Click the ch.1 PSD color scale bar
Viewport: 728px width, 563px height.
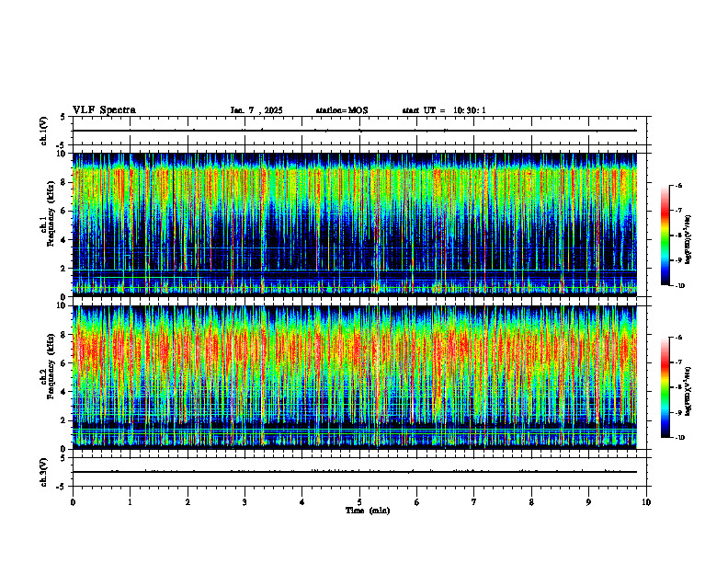[665, 236]
